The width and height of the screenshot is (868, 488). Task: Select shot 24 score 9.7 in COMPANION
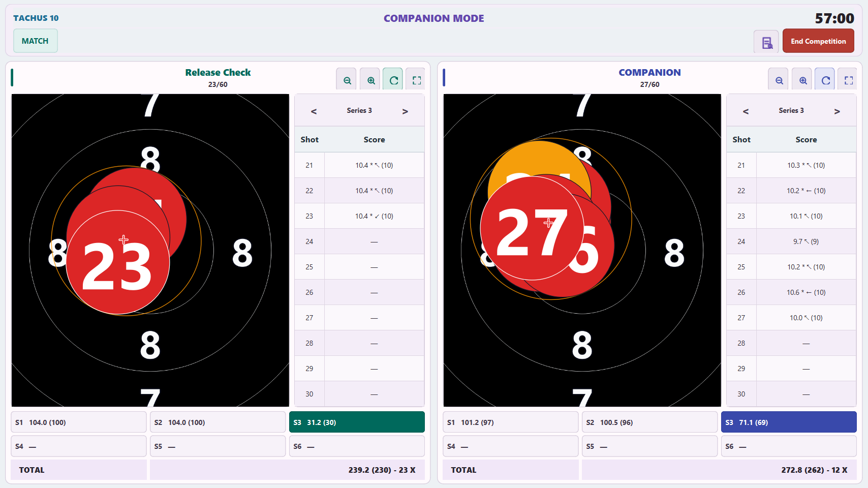(x=806, y=241)
